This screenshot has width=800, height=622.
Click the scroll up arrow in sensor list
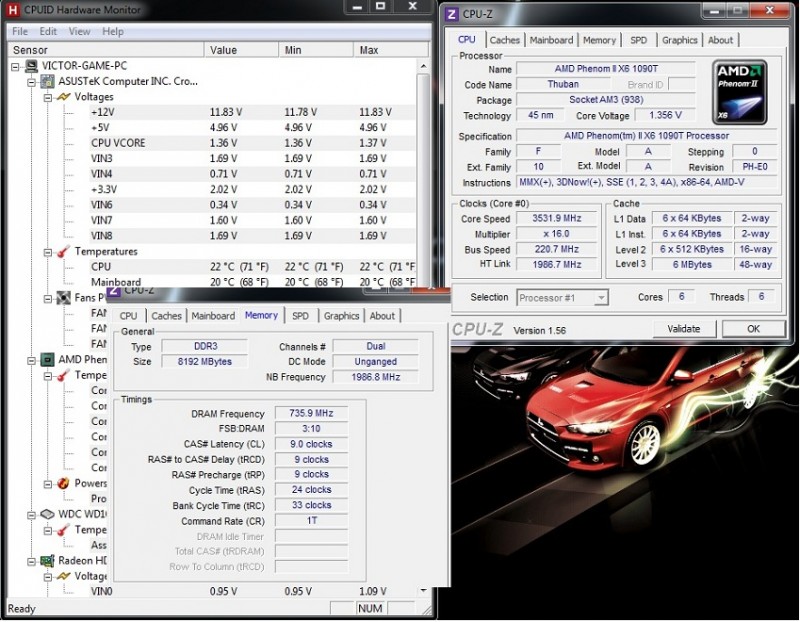(x=423, y=66)
